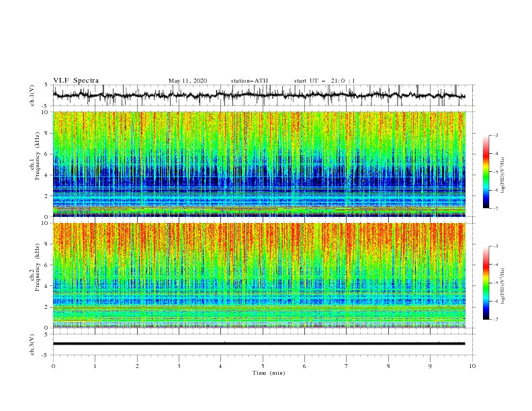
Task: Click the ch.1 spectrogram color bar
Action: [x=486, y=172]
